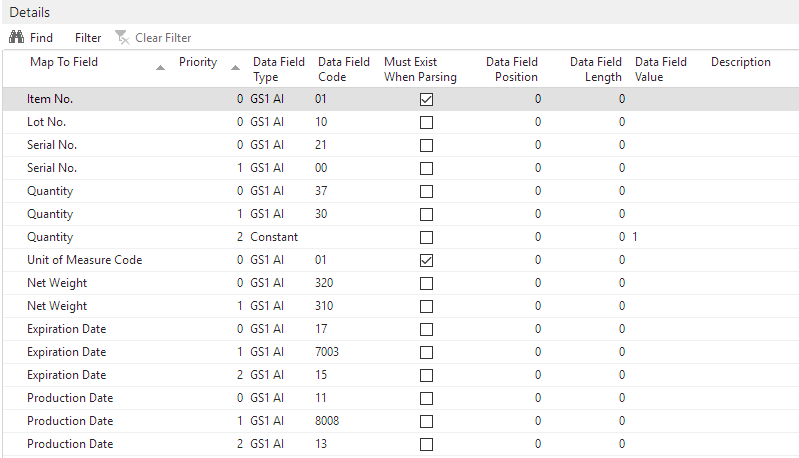Screen dimensions: 799x458
Task: Click the Clear Filter funnel icon
Action: point(121,38)
